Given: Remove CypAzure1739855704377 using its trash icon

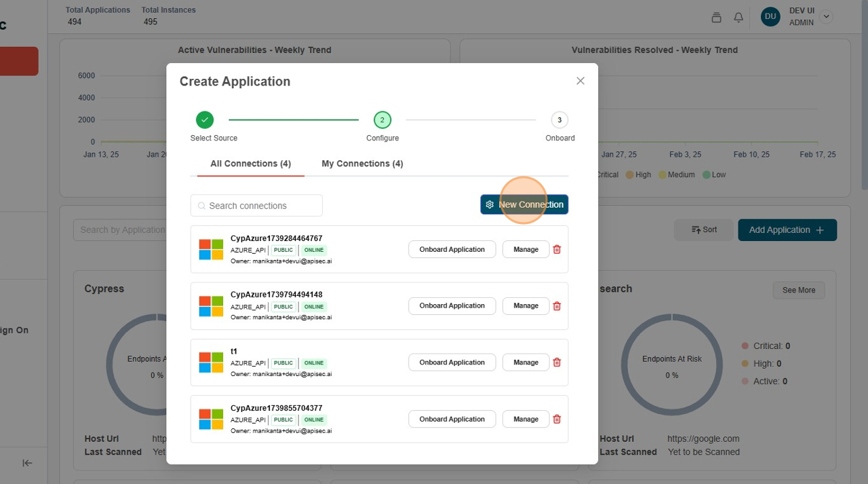Looking at the screenshot, I should [x=557, y=420].
